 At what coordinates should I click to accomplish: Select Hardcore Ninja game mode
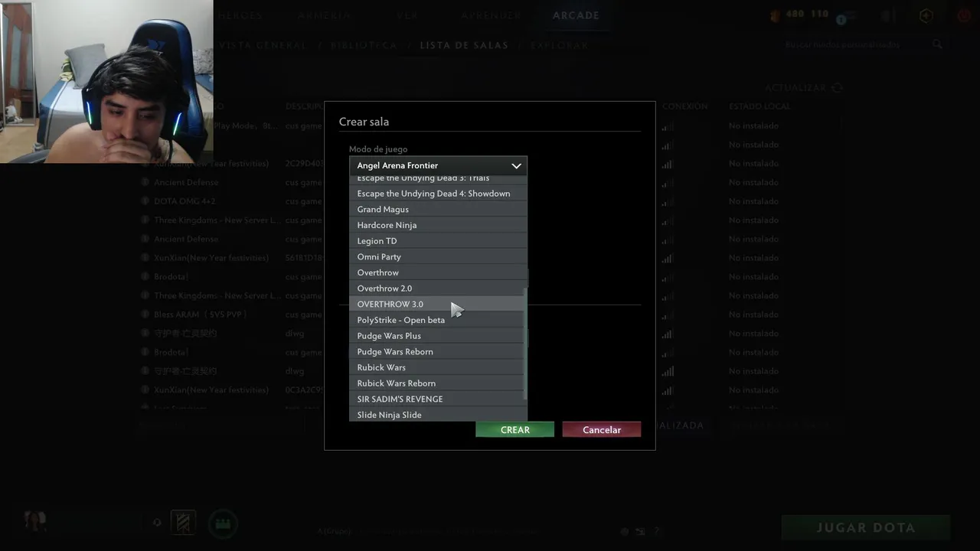coord(438,225)
